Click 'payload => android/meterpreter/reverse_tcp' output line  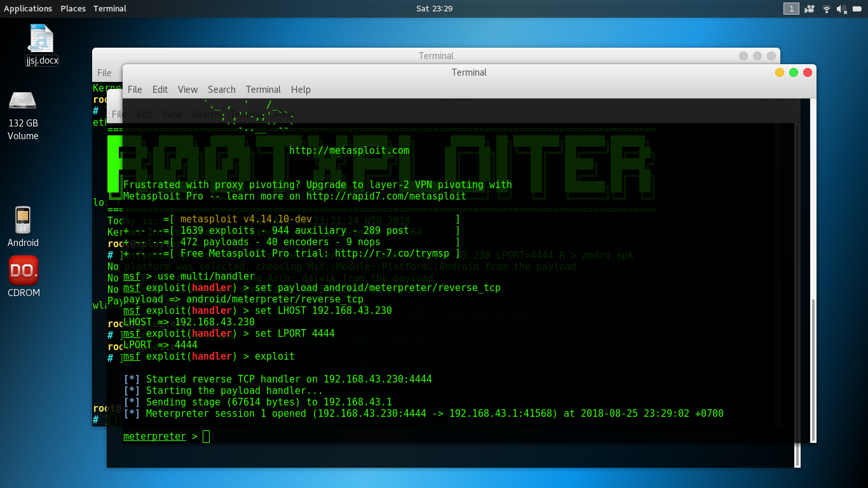243,299
